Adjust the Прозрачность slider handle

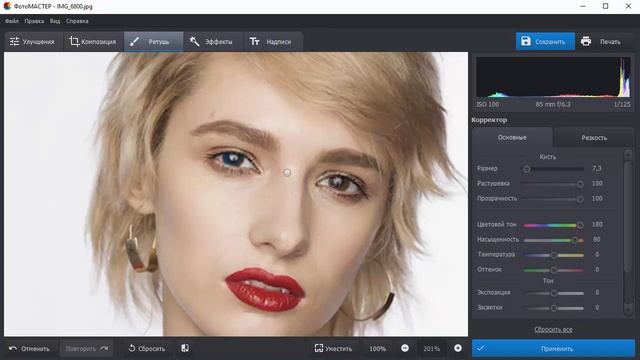(x=580, y=199)
